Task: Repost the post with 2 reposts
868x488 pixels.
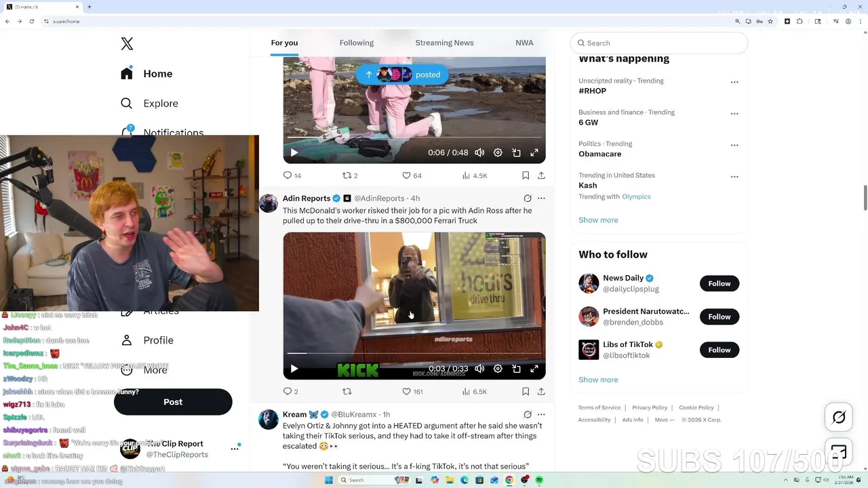Action: point(350,176)
